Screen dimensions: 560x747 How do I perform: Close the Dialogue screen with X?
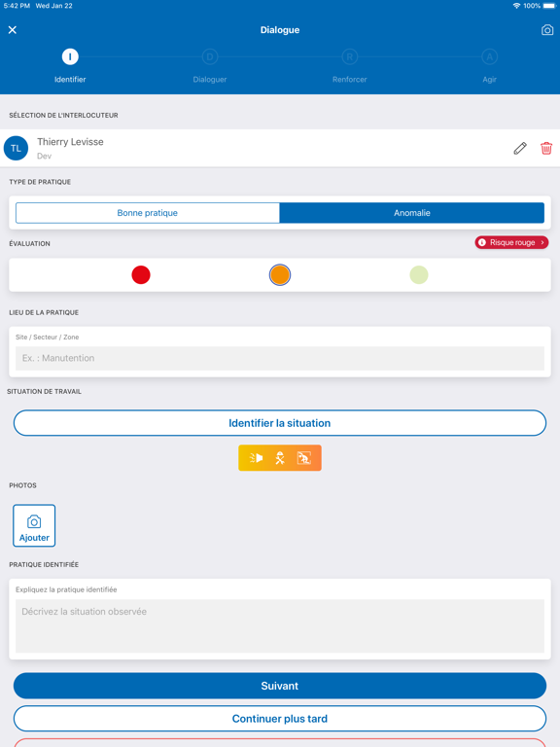tap(13, 30)
